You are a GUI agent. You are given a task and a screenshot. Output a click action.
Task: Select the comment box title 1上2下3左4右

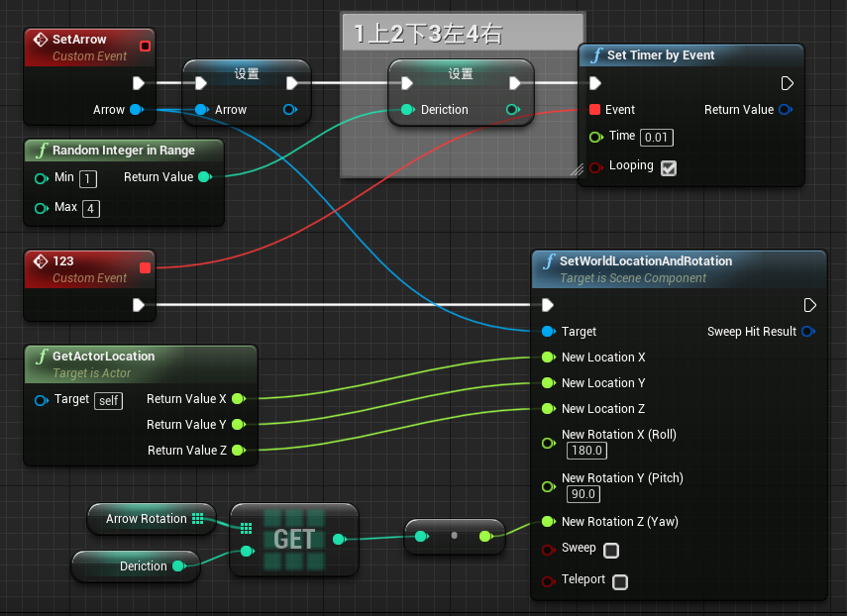coord(428,35)
